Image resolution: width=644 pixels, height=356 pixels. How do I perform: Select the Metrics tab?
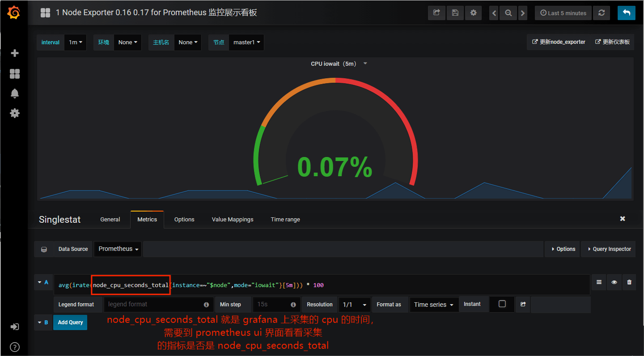147,219
